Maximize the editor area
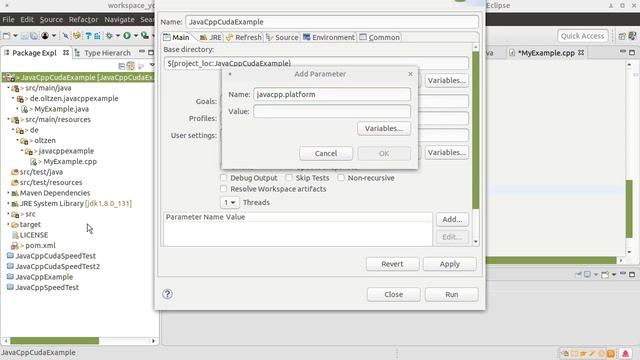This screenshot has height=360, width=640. click(x=632, y=52)
